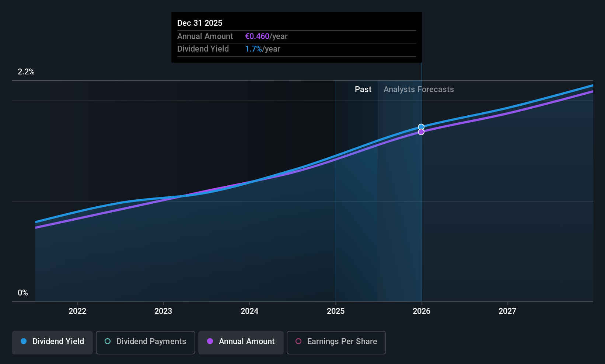Image resolution: width=605 pixels, height=364 pixels.
Task: Toggle the Dividend Yield series
Action: tap(52, 342)
